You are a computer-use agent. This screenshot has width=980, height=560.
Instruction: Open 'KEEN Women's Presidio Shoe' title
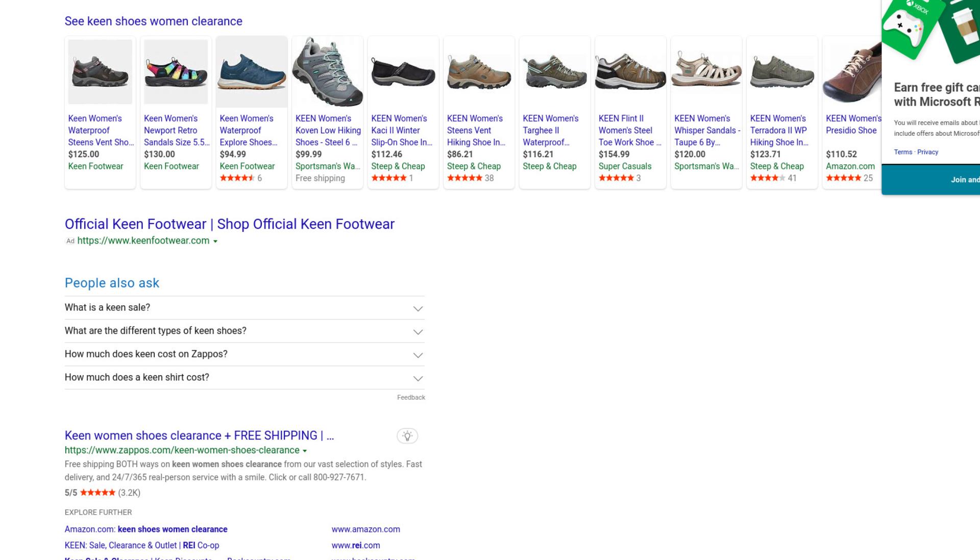[x=853, y=125]
